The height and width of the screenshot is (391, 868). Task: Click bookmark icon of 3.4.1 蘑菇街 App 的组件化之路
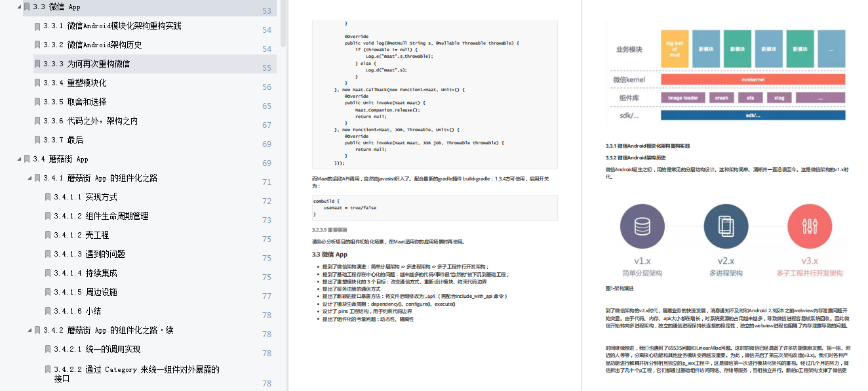click(x=37, y=178)
